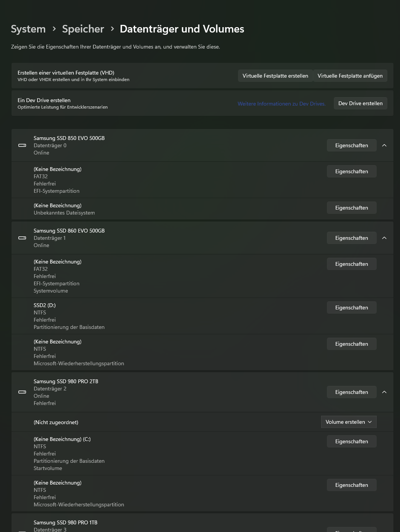Open the Volume erstellen dropdown
The height and width of the screenshot is (532, 400).
[x=349, y=422]
